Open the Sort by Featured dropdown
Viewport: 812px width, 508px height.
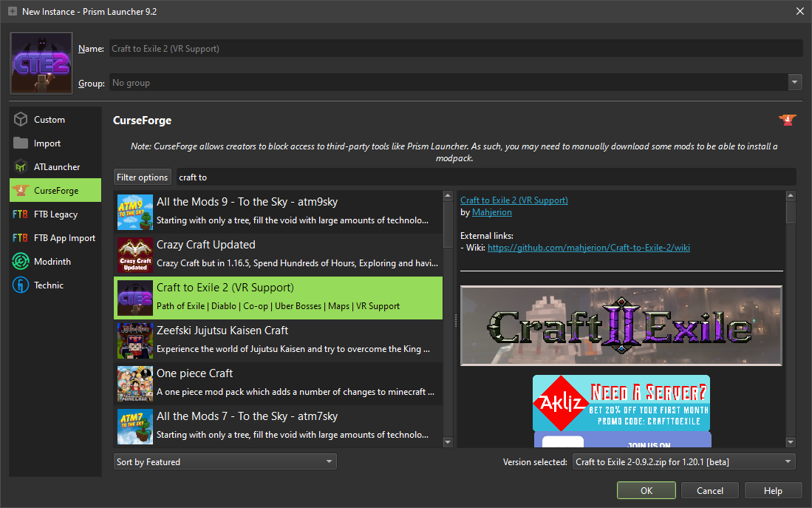(x=225, y=462)
